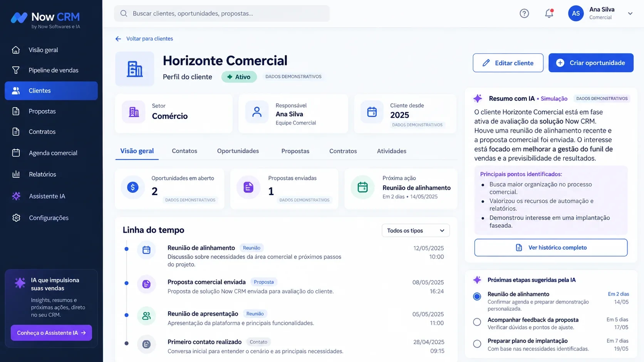Viewport: 644px width, 362px height.
Task: Click the document icon for Propostas enviadas
Action: pyautogui.click(x=248, y=187)
